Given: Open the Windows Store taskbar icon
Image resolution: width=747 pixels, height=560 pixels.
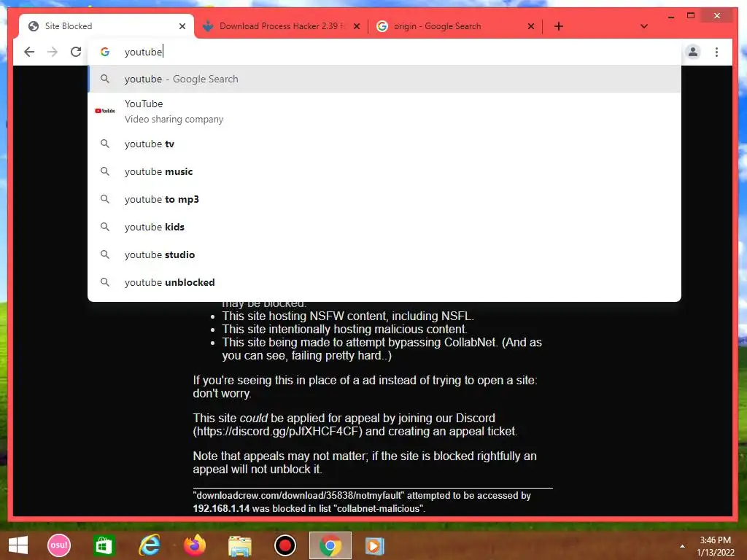Looking at the screenshot, I should [x=104, y=545].
